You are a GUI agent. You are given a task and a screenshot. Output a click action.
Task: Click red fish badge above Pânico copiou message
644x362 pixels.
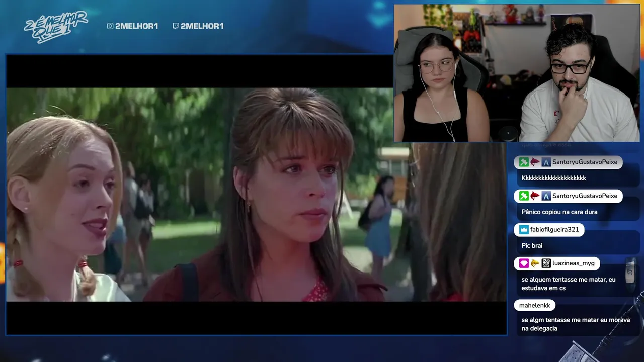coord(535,196)
